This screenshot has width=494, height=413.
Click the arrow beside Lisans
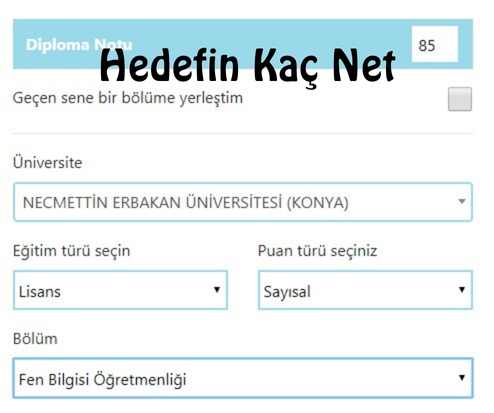pyautogui.click(x=217, y=290)
